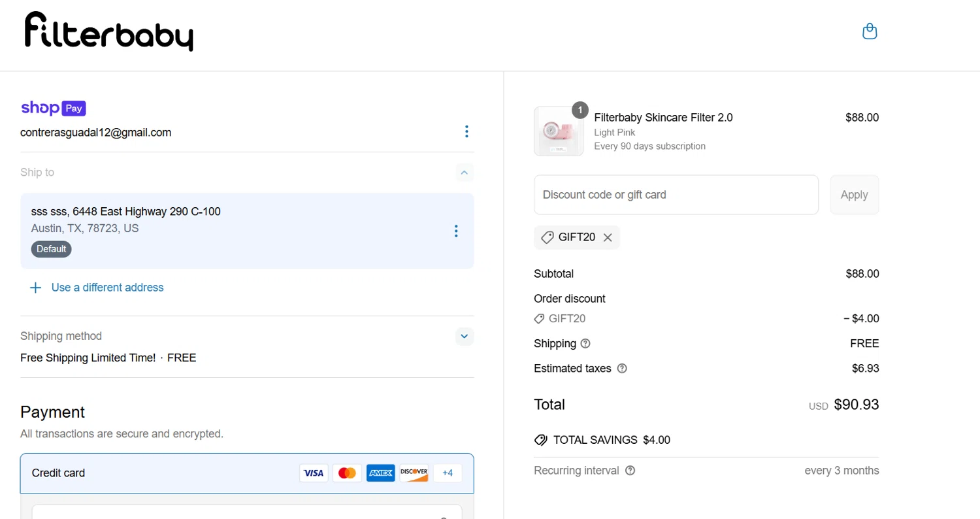The height and width of the screenshot is (519, 980).
Task: Click the Payment heading
Action: point(53,412)
